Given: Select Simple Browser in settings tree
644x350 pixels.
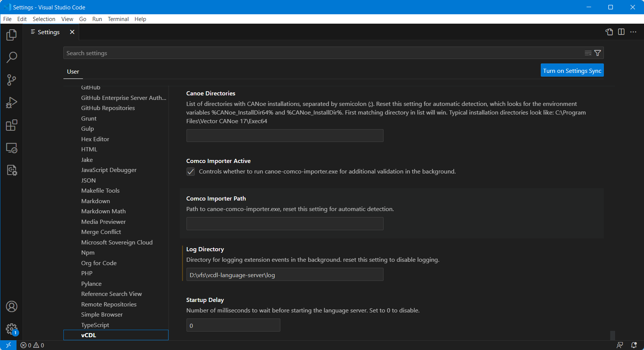Looking at the screenshot, I should 102,314.
